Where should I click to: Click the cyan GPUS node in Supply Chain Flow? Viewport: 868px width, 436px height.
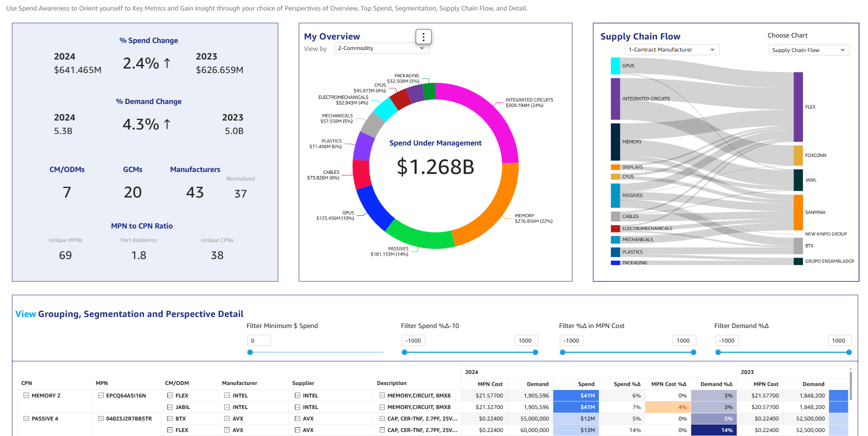click(615, 65)
